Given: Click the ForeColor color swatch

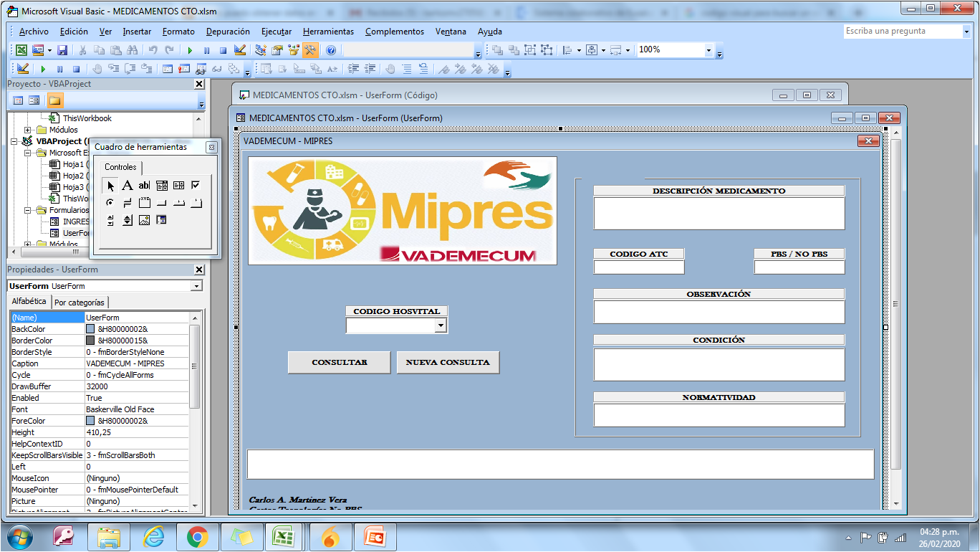Looking at the screenshot, I should click(90, 421).
